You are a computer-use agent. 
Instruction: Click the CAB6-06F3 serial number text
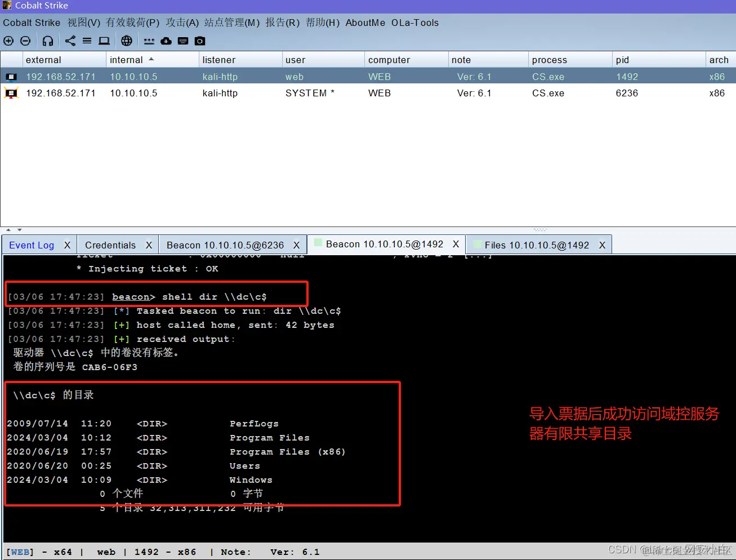point(109,367)
